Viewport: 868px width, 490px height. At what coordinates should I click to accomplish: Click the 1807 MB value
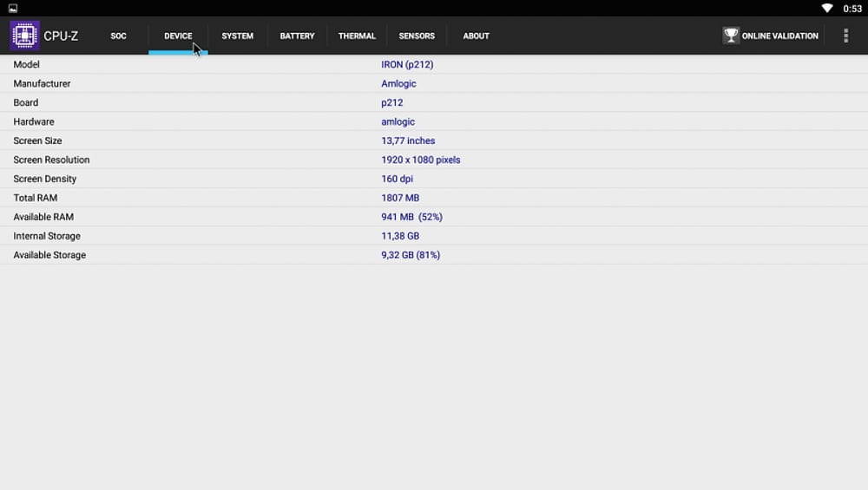point(400,198)
